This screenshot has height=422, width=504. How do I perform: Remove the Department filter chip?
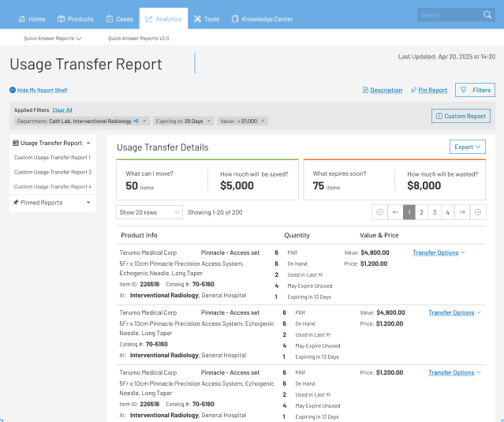pyautogui.click(x=146, y=121)
